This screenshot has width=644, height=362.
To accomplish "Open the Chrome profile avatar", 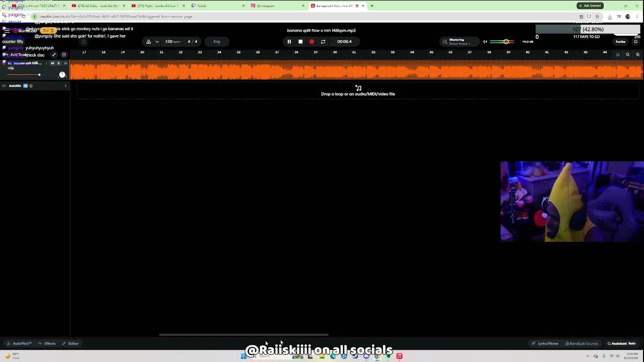I will point(628,17).
